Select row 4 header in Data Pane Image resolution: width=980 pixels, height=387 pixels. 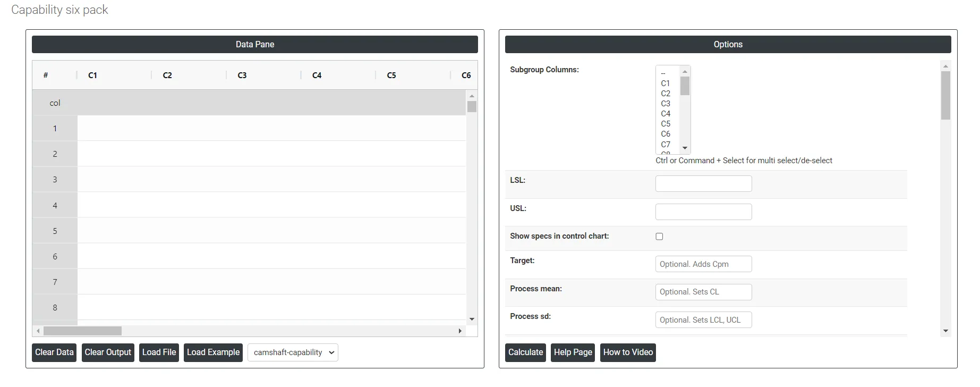pyautogui.click(x=55, y=205)
